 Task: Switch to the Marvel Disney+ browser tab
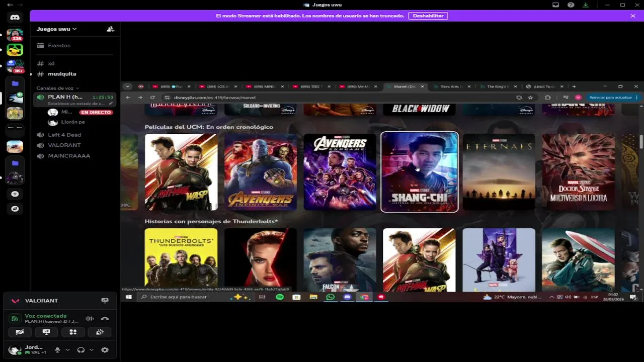[406, 86]
